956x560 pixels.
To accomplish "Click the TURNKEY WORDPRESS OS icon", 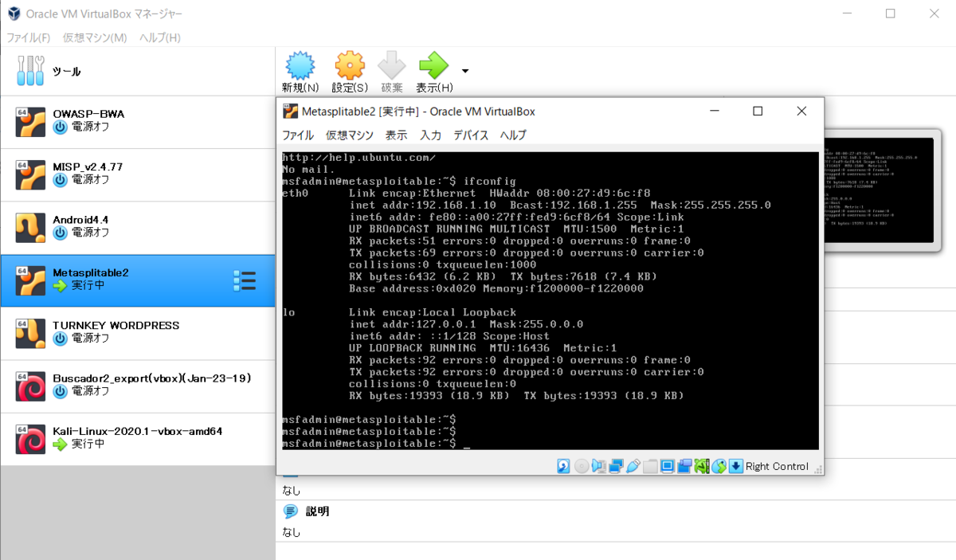I will point(30,334).
